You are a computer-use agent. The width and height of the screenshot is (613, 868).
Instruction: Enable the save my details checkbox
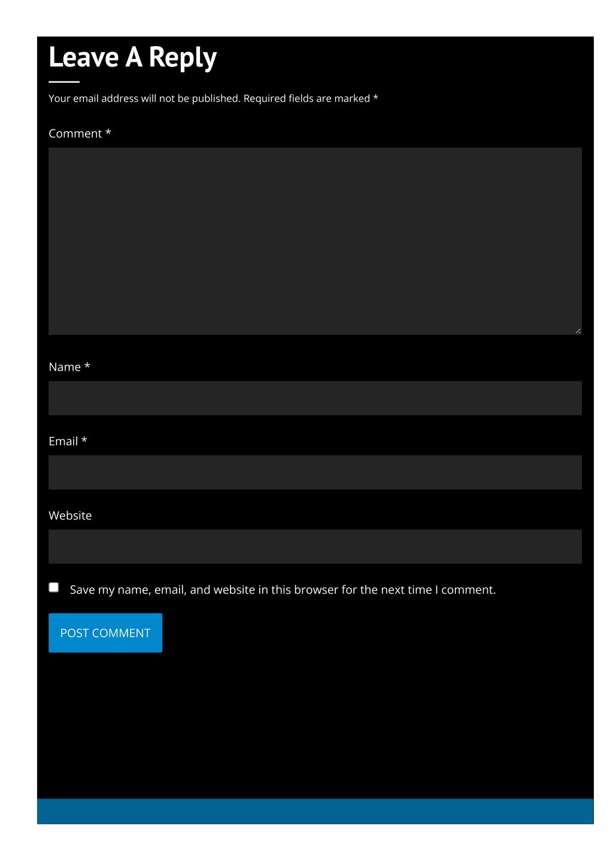coord(54,588)
